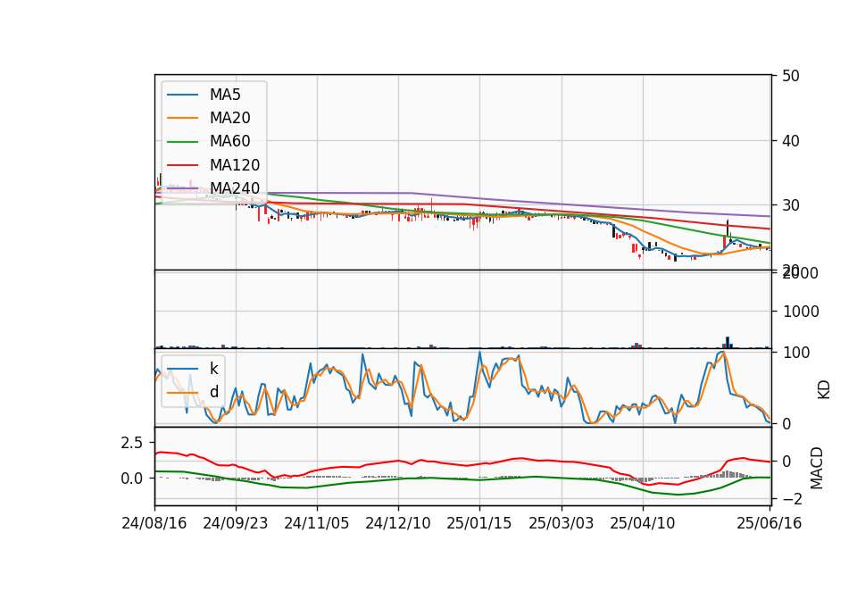Click the MA5 legend label

click(x=225, y=95)
